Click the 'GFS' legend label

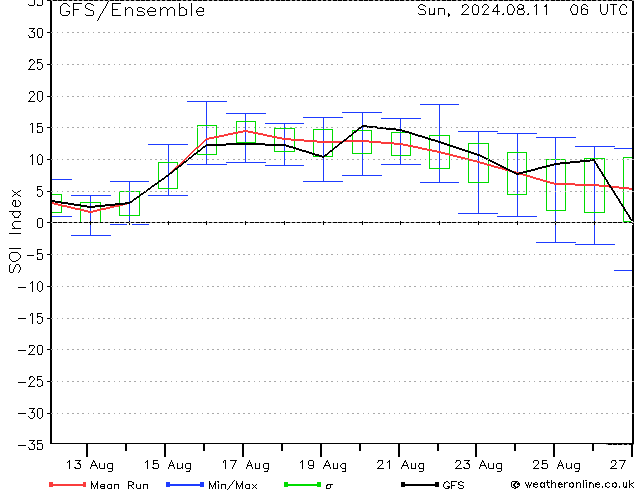pos(453,485)
